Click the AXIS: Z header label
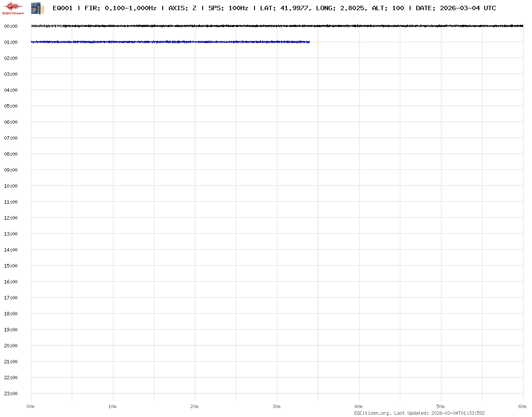This screenshot has width=532, height=417. pyautogui.click(x=182, y=8)
